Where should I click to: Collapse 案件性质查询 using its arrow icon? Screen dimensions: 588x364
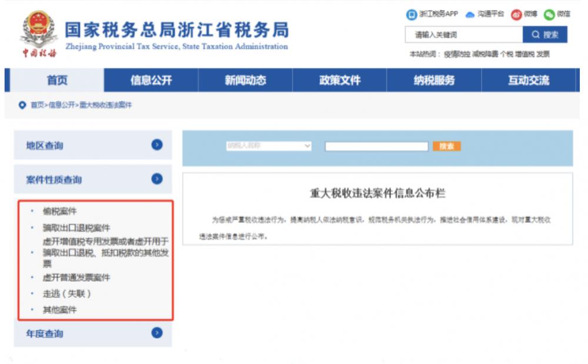156,179
